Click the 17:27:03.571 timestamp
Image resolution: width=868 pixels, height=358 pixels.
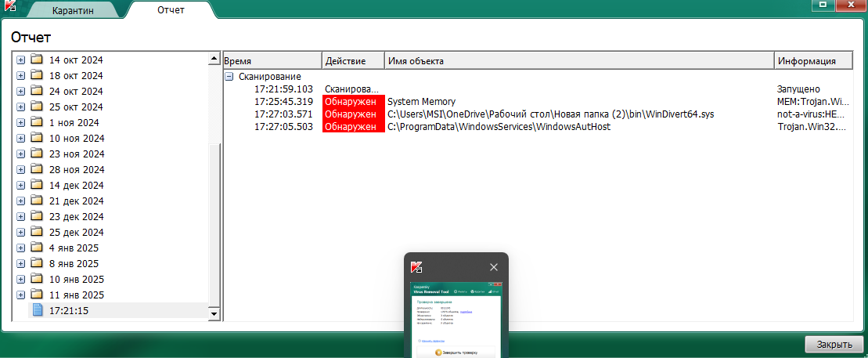click(x=284, y=114)
